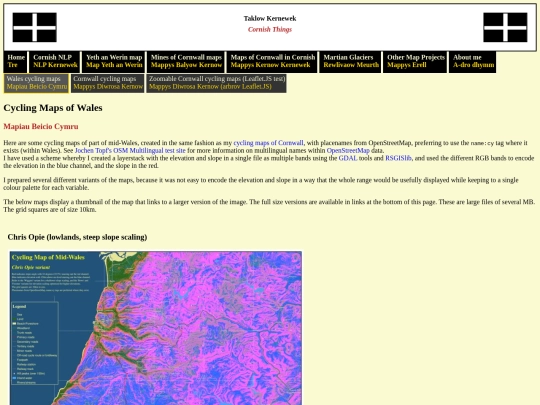Visit the OpenStreetMap link

[x=348, y=150]
